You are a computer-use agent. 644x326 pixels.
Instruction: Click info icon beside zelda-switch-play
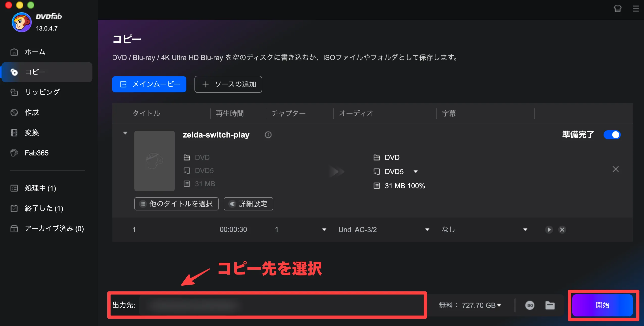click(x=268, y=135)
